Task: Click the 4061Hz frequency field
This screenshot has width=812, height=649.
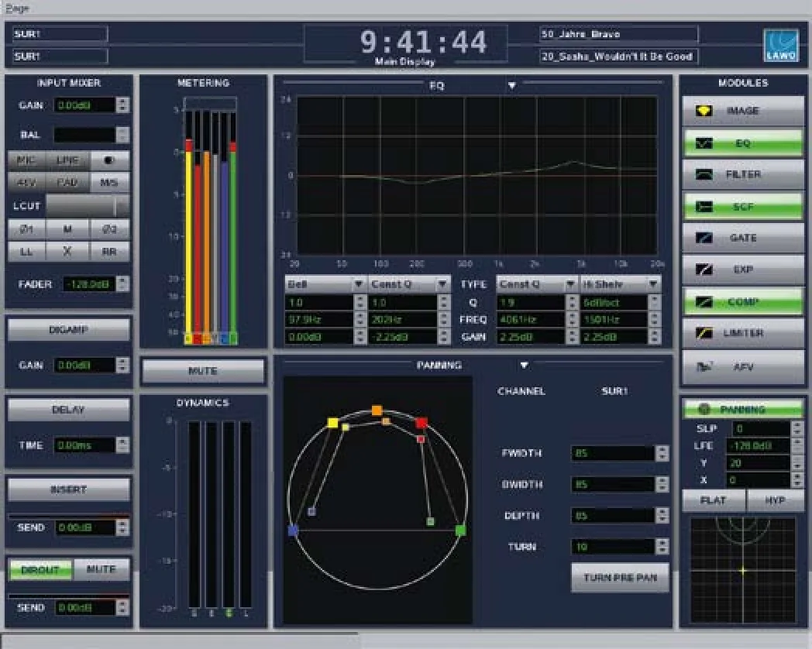Action: [x=530, y=320]
